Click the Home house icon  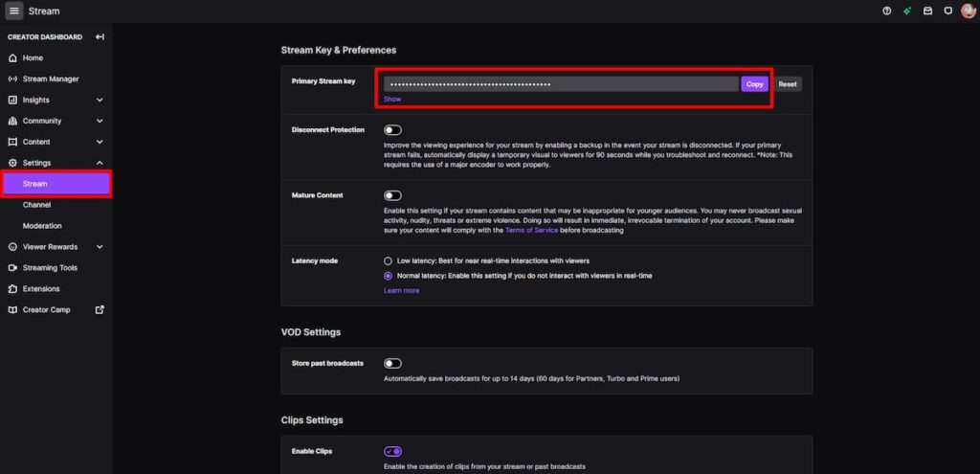(12, 58)
